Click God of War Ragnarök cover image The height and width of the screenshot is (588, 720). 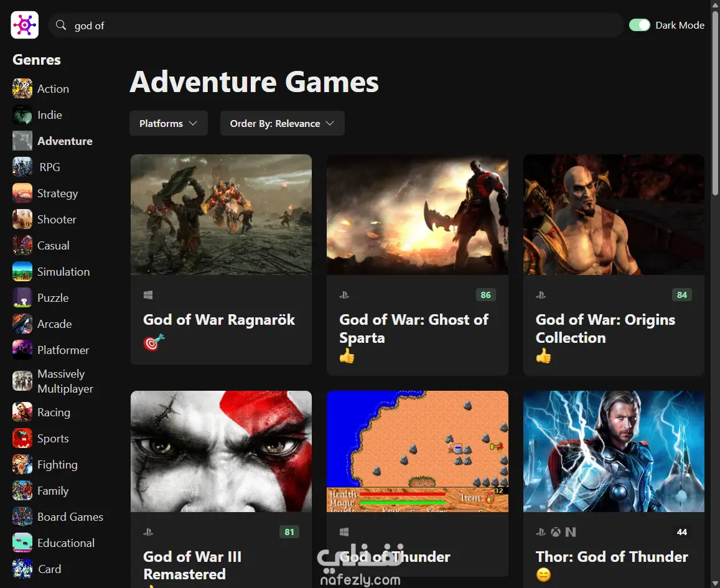click(221, 215)
